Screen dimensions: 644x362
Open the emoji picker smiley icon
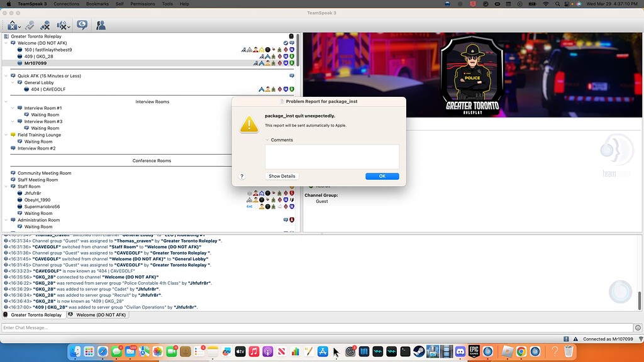[x=638, y=327]
